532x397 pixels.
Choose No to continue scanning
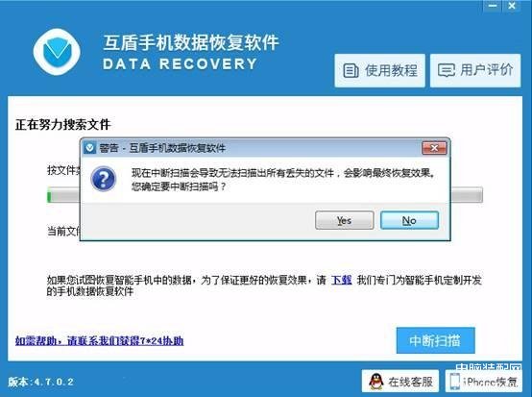409,220
